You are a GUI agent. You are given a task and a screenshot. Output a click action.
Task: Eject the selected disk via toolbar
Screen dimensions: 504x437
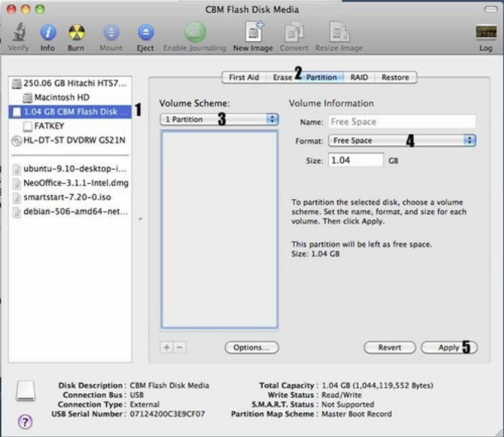coord(146,32)
